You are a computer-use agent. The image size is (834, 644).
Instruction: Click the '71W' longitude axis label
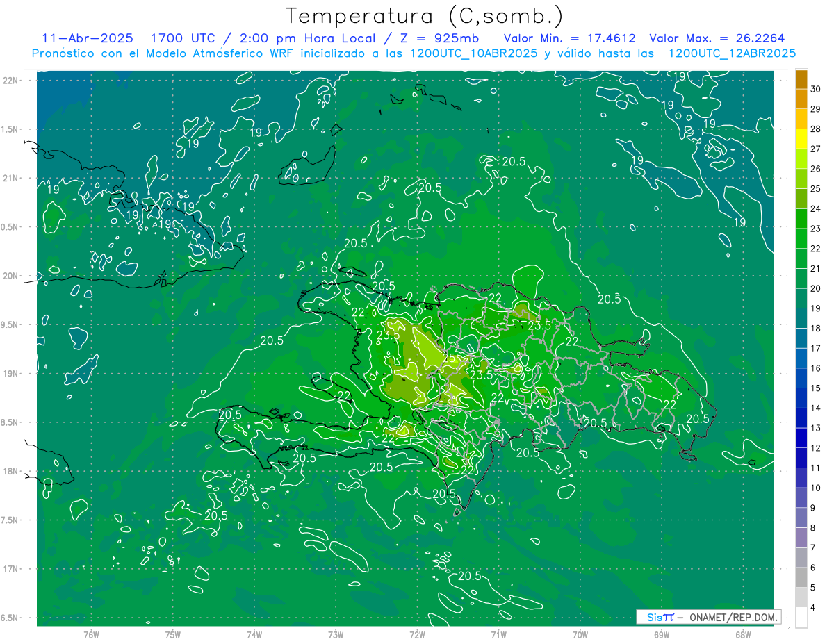498,635
